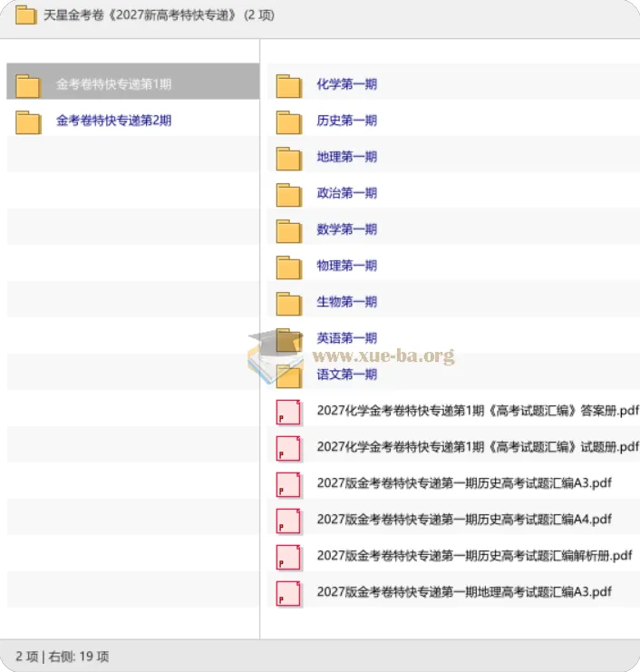The image size is (640, 672).
Task: Click folder icon beside 金考卷特快专递第1期
Action: point(28,86)
